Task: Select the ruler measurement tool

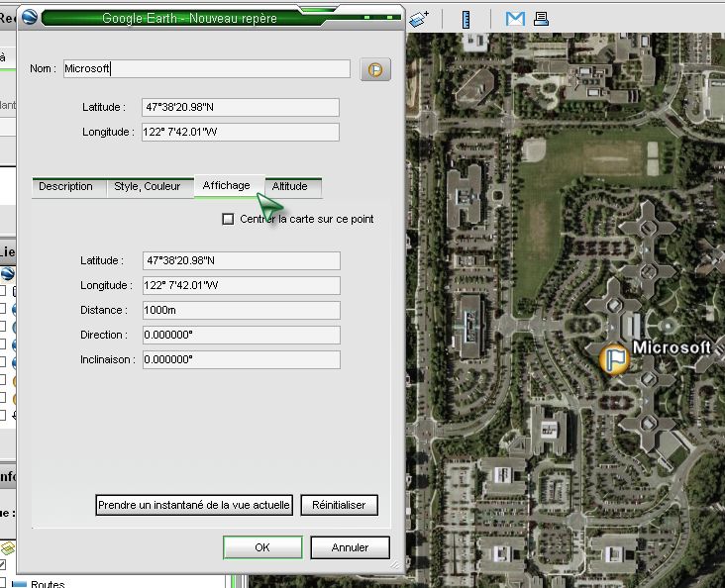Action: (x=466, y=20)
